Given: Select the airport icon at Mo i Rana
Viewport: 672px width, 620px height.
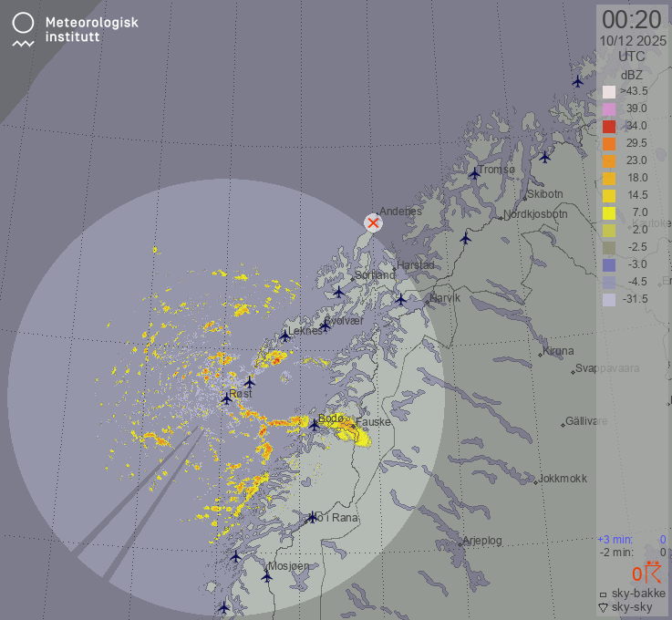Looking at the screenshot, I should click(315, 518).
